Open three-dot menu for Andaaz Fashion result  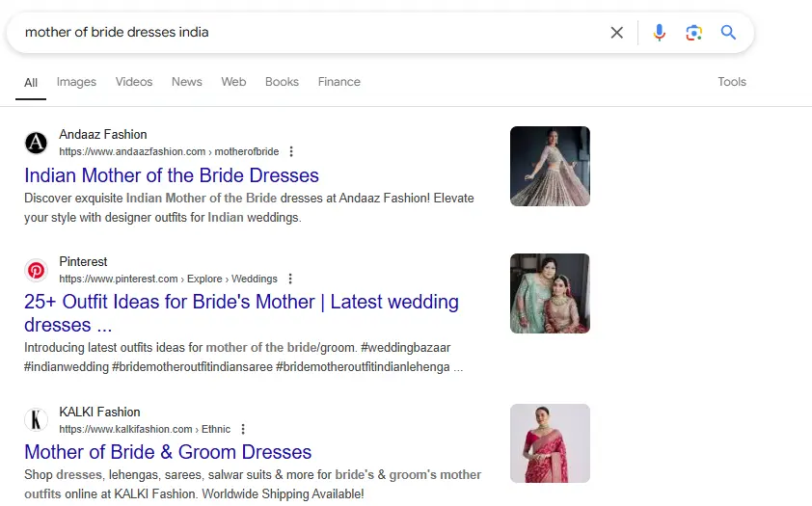(291, 151)
